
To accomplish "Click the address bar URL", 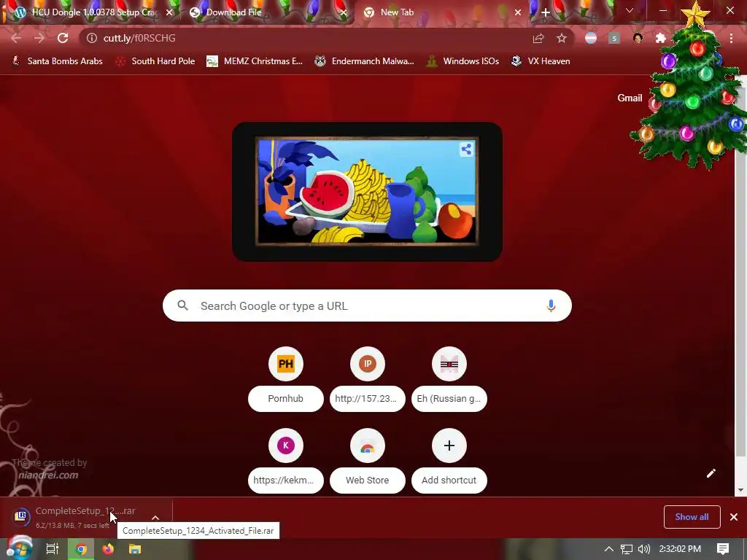I will [139, 38].
